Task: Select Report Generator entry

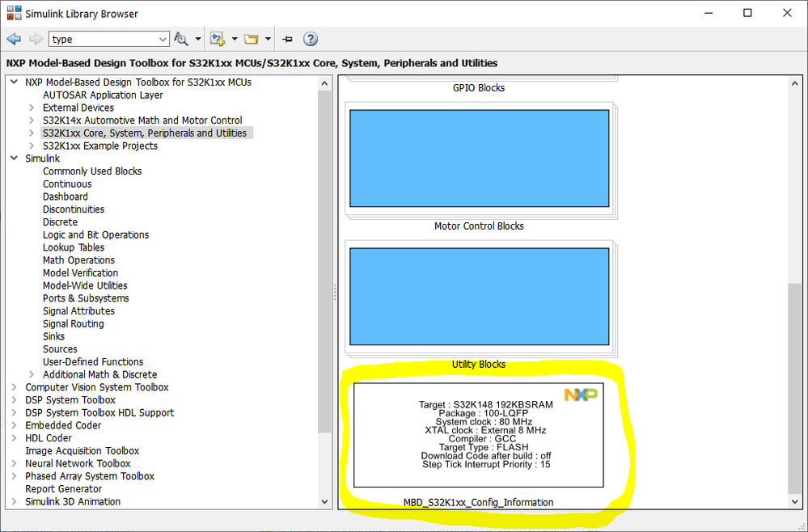Action: point(63,488)
